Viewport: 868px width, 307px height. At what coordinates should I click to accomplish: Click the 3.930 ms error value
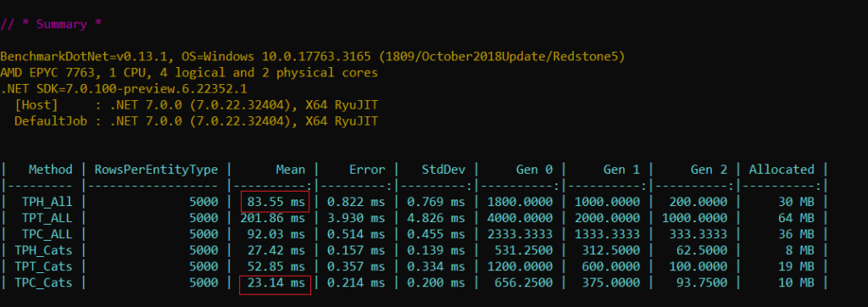pos(356,218)
